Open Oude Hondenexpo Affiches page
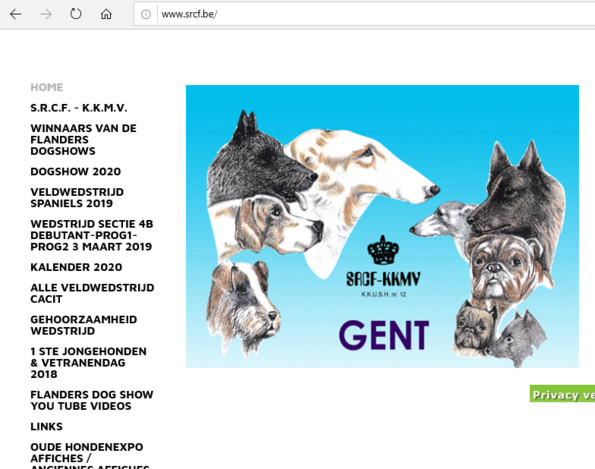 coord(90,455)
